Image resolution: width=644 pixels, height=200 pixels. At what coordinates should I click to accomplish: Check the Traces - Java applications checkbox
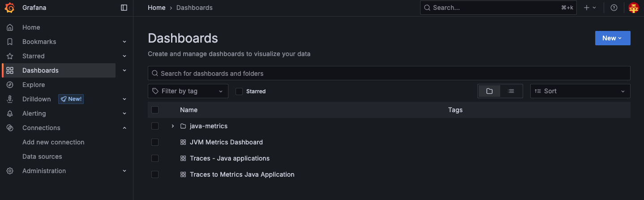155,158
